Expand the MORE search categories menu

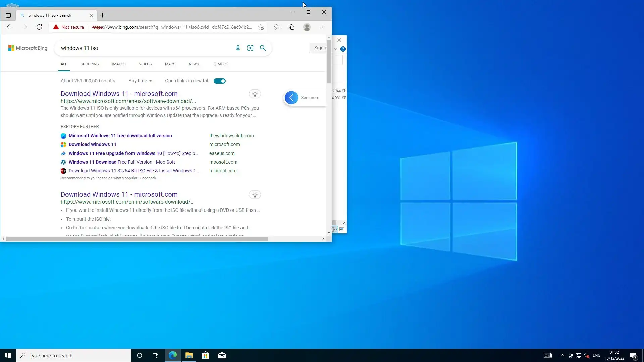[221, 64]
